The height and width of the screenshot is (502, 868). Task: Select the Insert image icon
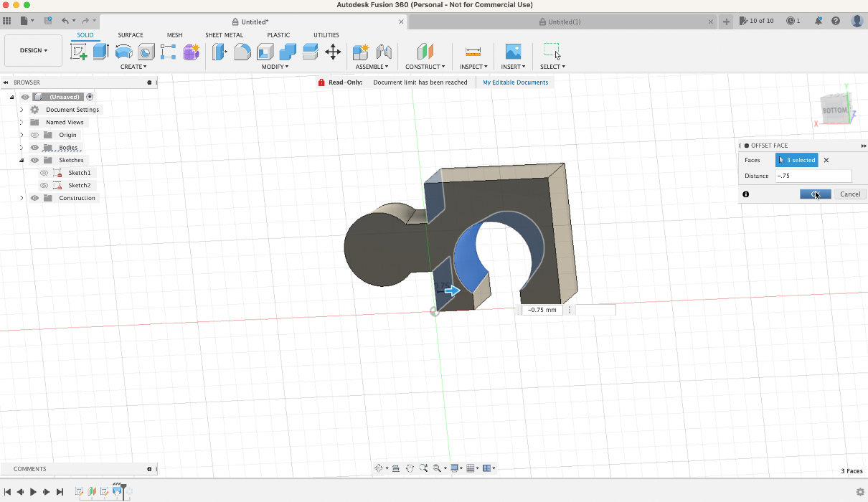[x=513, y=52]
